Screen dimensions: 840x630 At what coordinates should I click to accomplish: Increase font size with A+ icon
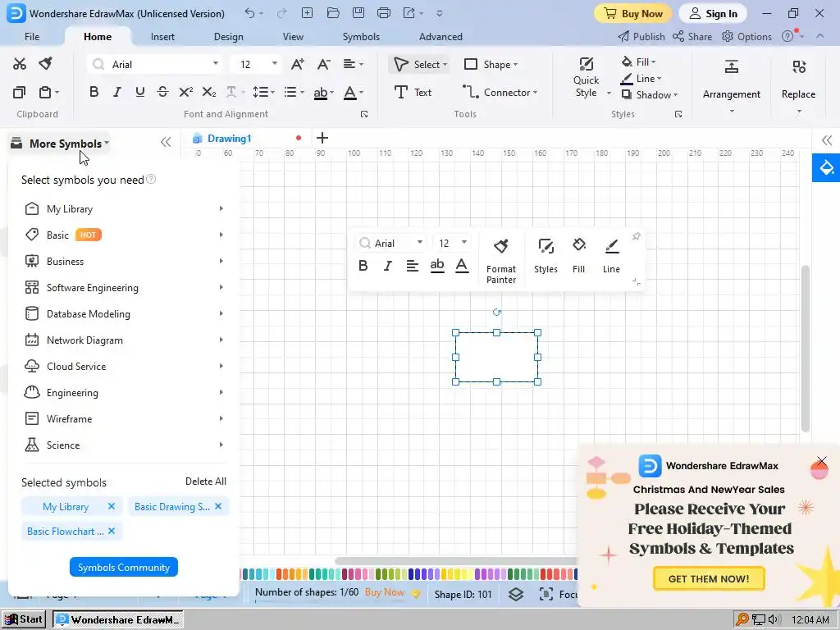tap(297, 64)
